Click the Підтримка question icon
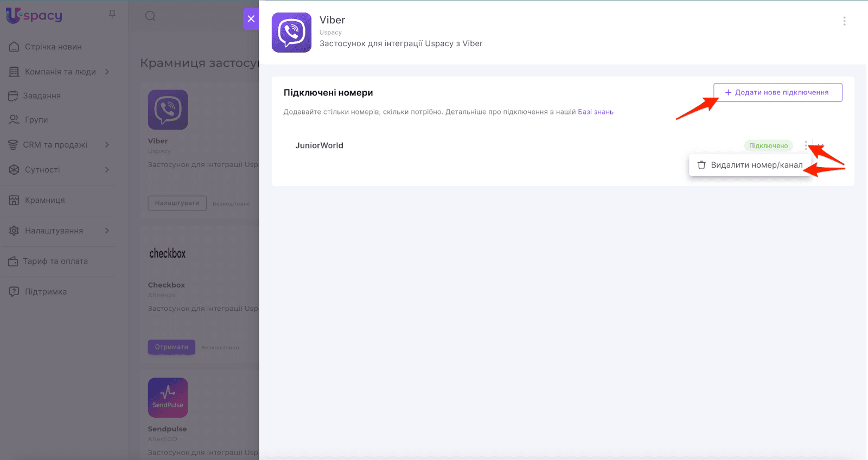Screen dimensions: 868x460 (14, 291)
